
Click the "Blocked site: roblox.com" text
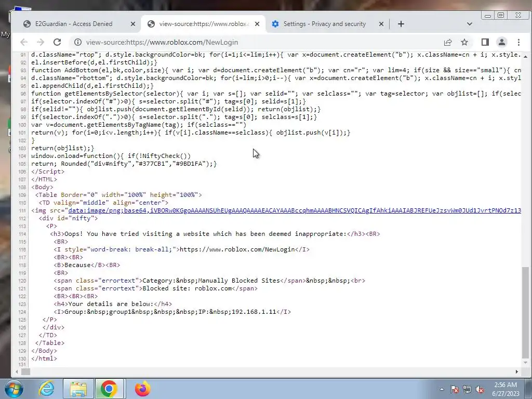tap(187, 288)
